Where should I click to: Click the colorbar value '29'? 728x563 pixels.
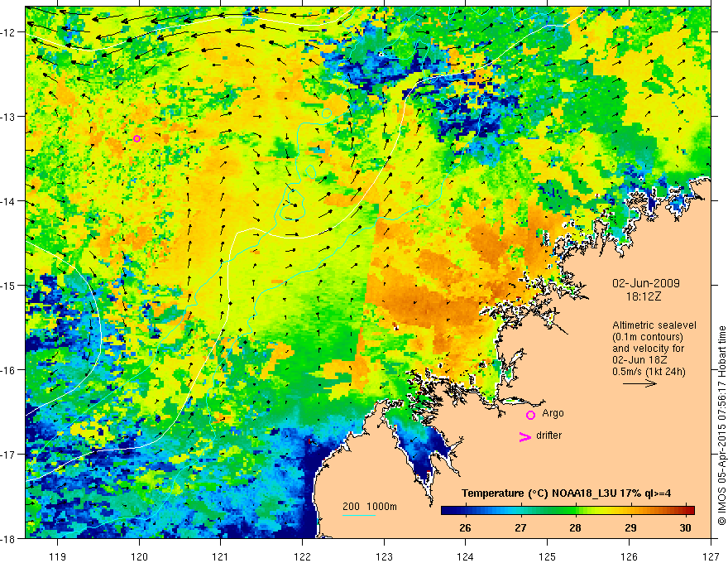(x=630, y=527)
